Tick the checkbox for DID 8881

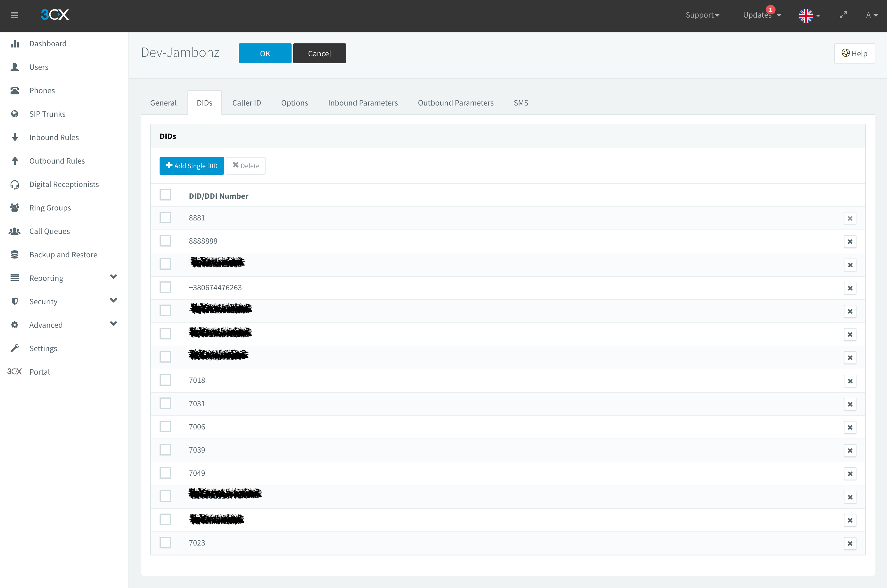click(165, 218)
